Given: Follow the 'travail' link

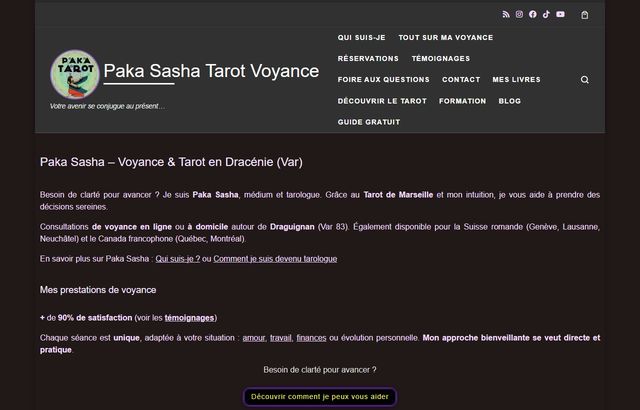Looking at the screenshot, I should [281, 338].
